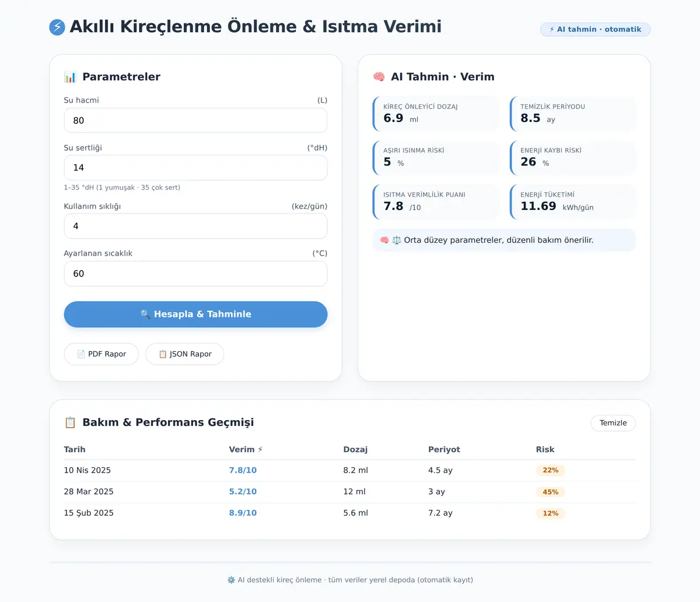Click the 12 ml dozaj cell
This screenshot has width=700, height=602.
355,492
